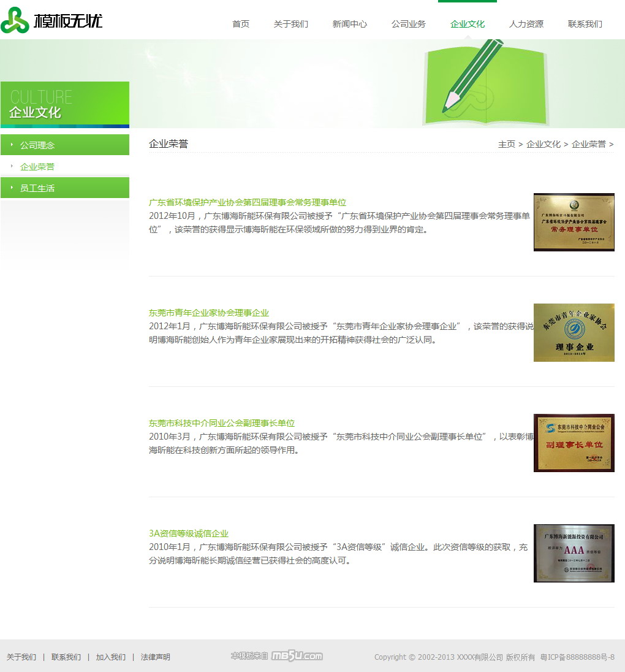Go to 关于我们 in top navigation
Viewport: 625px width, 672px height.
291,24
